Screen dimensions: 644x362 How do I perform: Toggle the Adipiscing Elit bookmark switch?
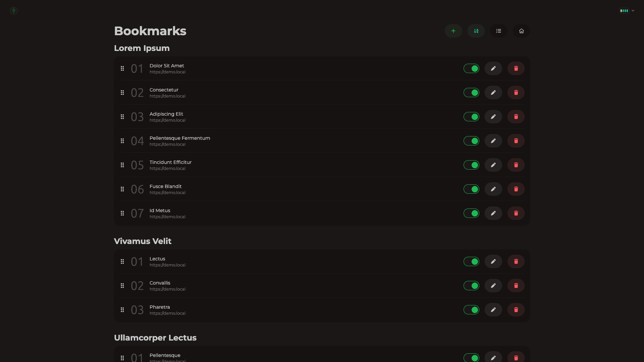(x=471, y=117)
